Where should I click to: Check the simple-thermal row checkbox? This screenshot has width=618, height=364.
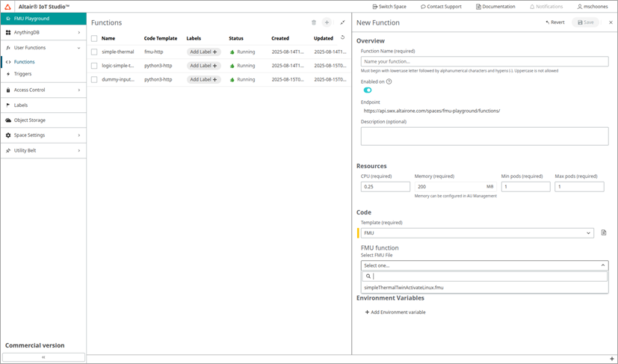94,52
